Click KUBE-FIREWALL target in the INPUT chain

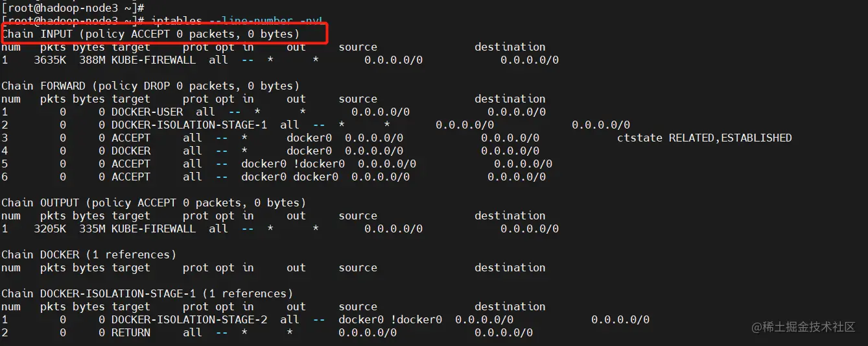click(x=154, y=60)
